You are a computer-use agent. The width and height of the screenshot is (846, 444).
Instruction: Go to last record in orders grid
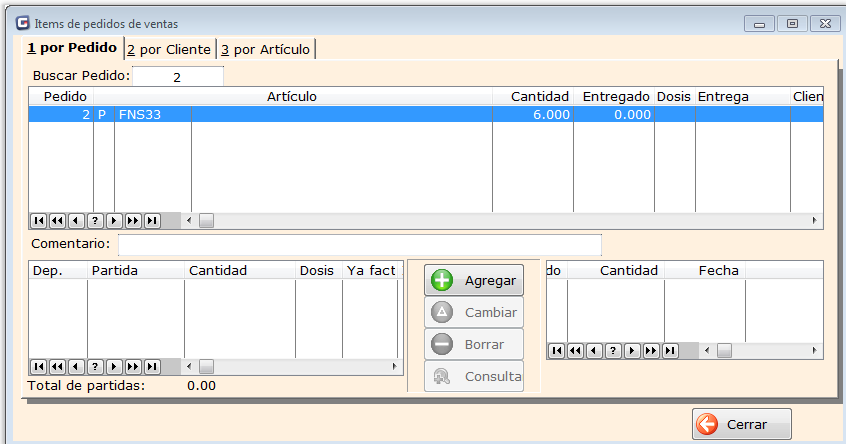tap(152, 220)
